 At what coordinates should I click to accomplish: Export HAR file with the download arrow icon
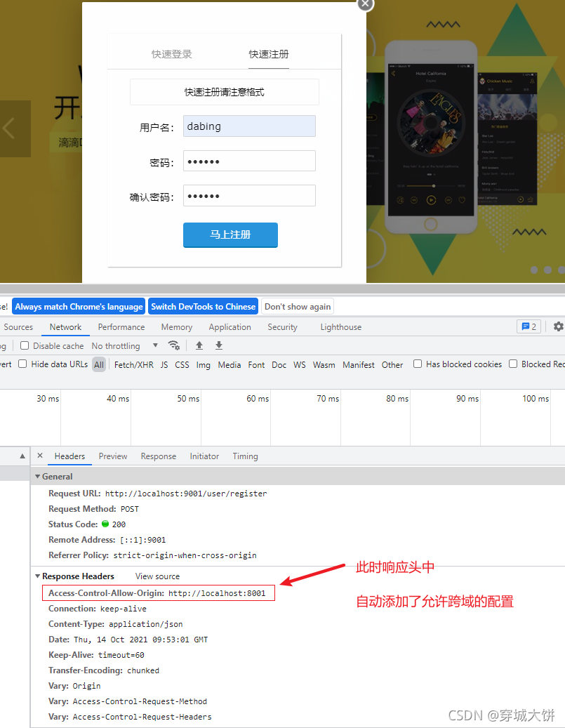218,345
